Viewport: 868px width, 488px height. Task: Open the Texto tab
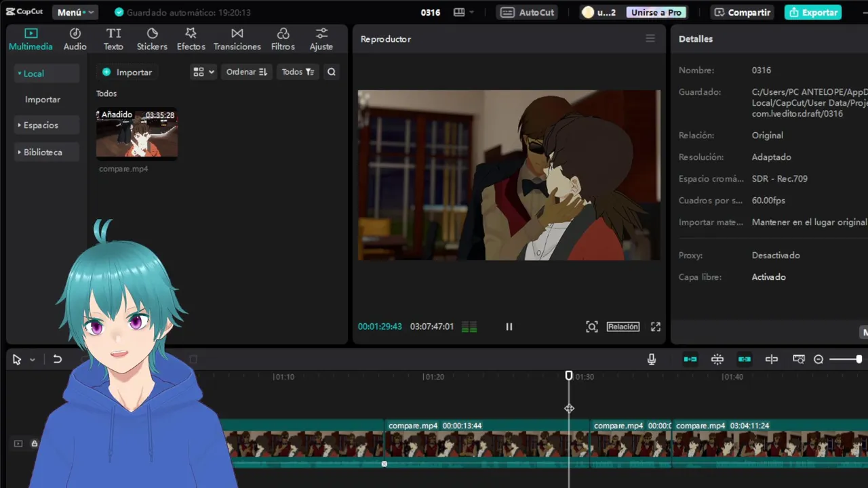[x=113, y=39]
